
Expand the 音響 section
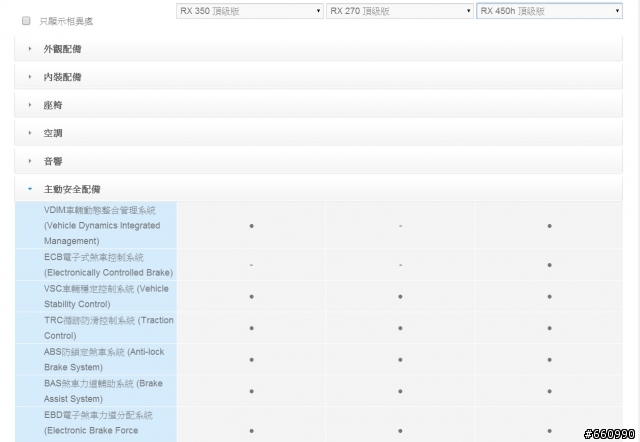[318, 162]
